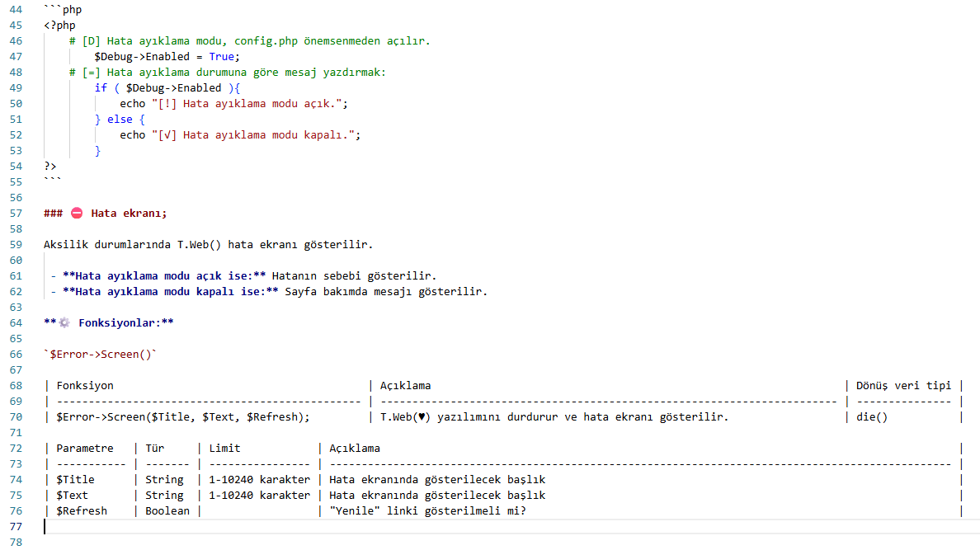This screenshot has height=550, width=980.
Task: Click the 'Dönüş veri tipi' table header
Action: point(903,386)
